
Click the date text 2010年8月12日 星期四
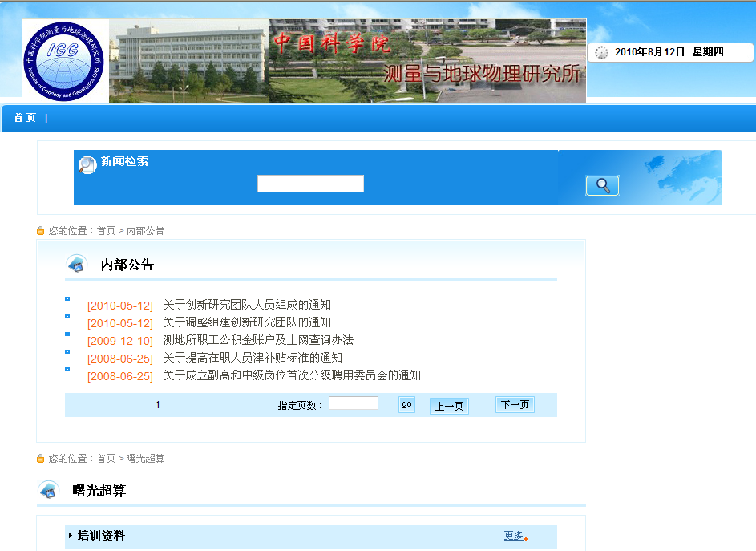(x=669, y=52)
